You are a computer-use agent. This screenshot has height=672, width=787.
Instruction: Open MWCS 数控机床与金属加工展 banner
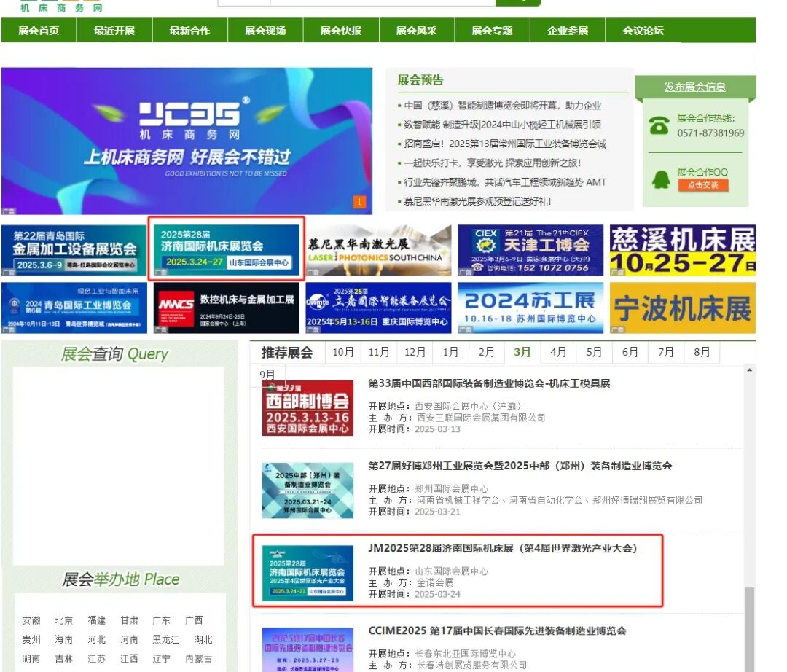[227, 308]
